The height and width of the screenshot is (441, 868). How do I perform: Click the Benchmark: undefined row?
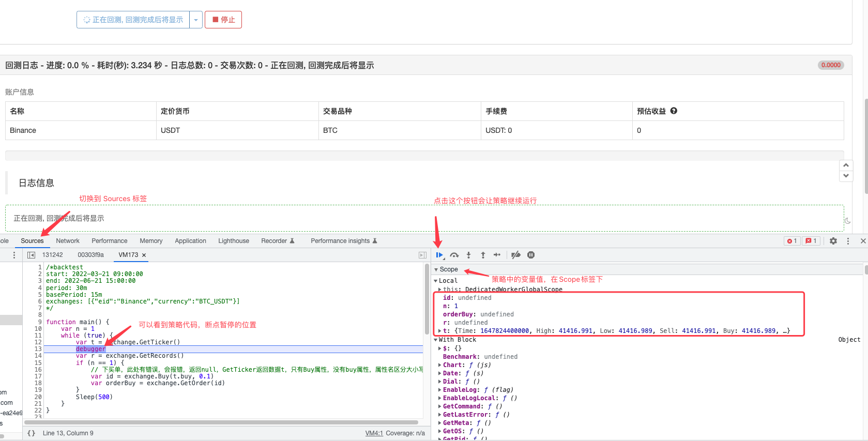(480, 357)
